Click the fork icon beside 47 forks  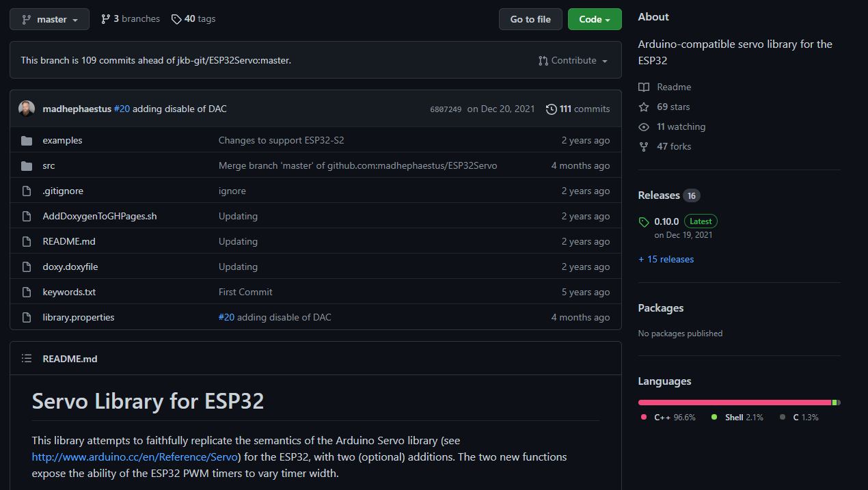point(644,146)
